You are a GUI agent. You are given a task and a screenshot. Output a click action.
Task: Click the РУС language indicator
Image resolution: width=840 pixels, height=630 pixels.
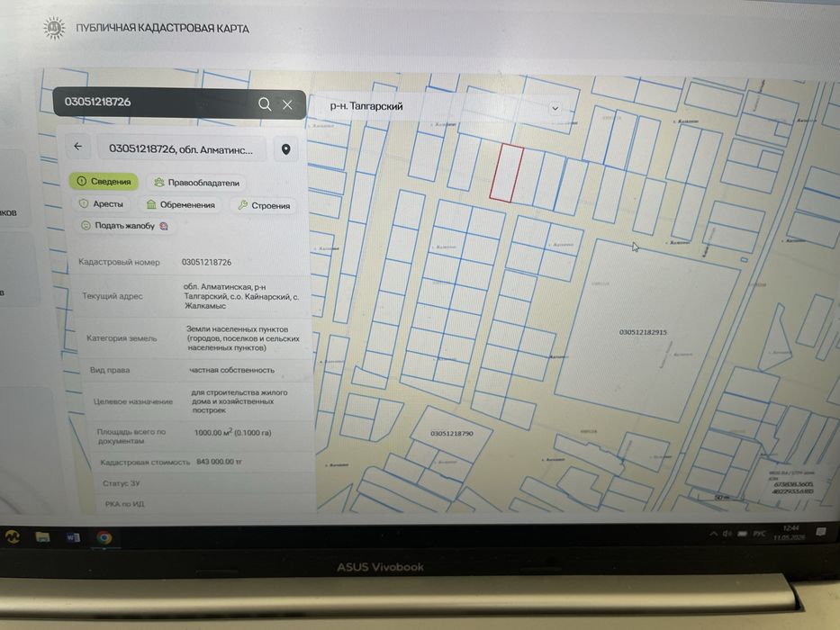click(759, 534)
